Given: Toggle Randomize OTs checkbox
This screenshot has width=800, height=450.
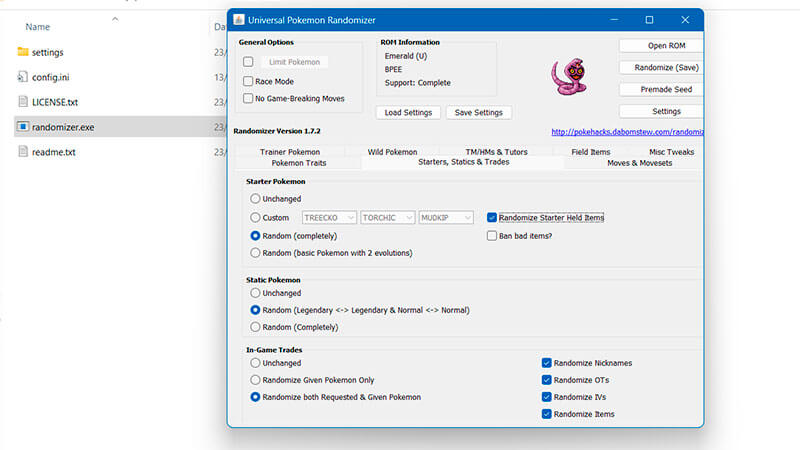Looking at the screenshot, I should (546, 380).
